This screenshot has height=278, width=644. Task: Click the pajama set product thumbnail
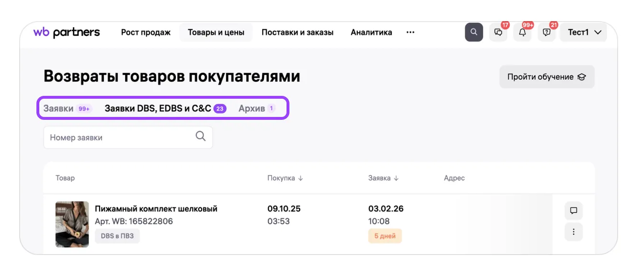[x=72, y=224]
